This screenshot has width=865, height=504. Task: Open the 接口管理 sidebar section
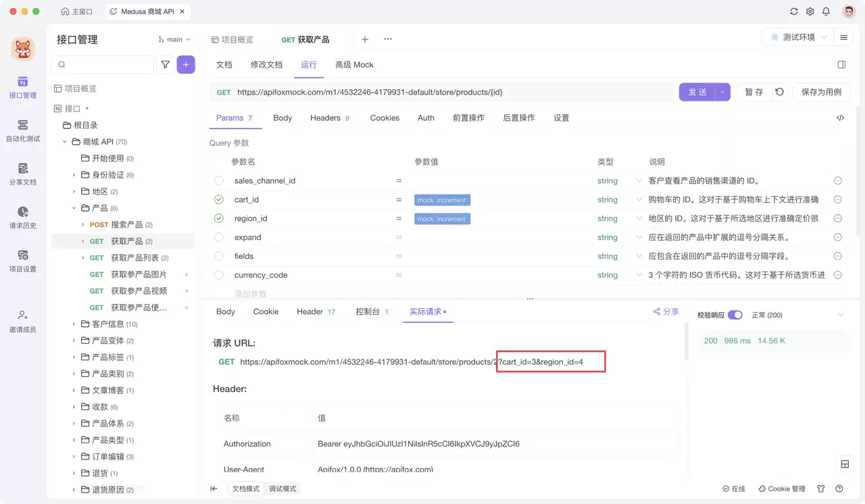click(23, 87)
